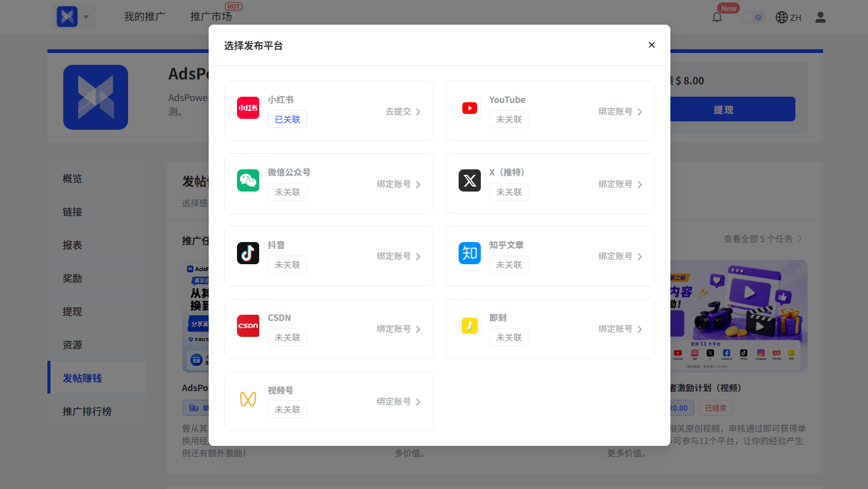868x489 pixels.
Task: Click 绑定账号 on the X (推特) card
Action: click(x=616, y=184)
